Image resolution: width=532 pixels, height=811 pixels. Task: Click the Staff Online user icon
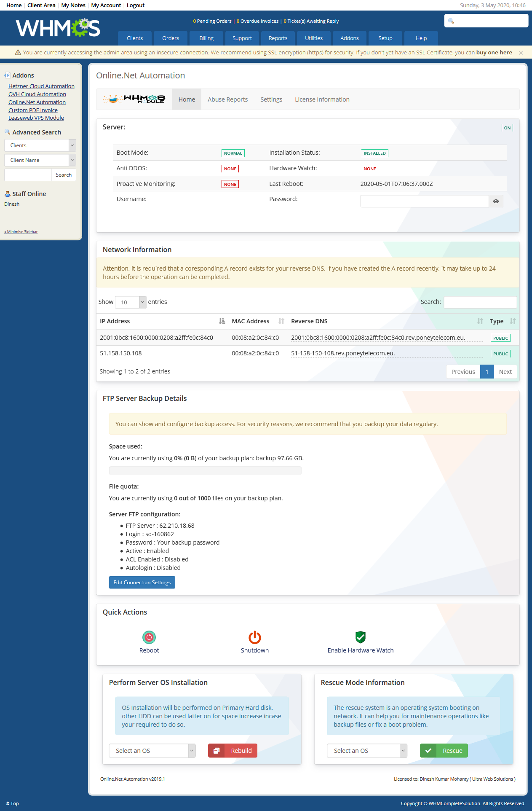[7, 194]
